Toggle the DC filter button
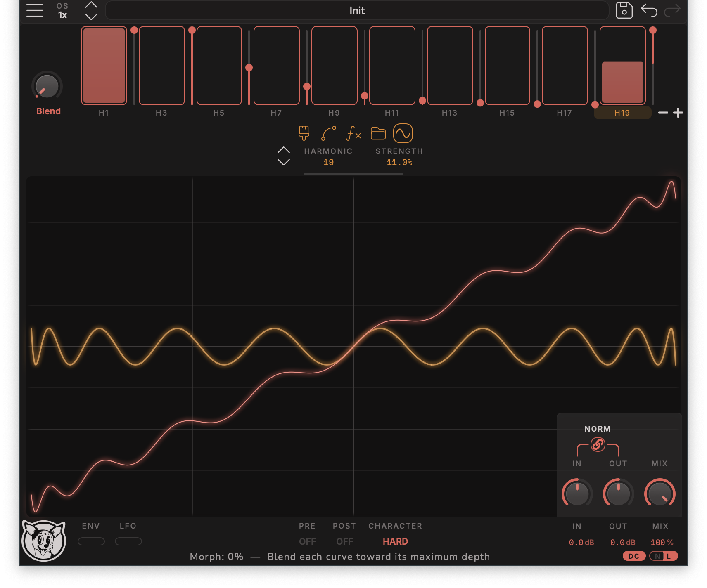The width and height of the screenshot is (707, 588). [634, 556]
